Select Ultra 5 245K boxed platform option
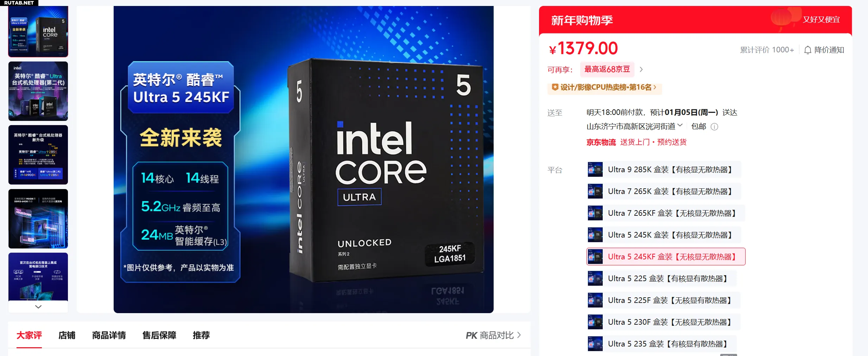The height and width of the screenshot is (356, 868). point(664,235)
